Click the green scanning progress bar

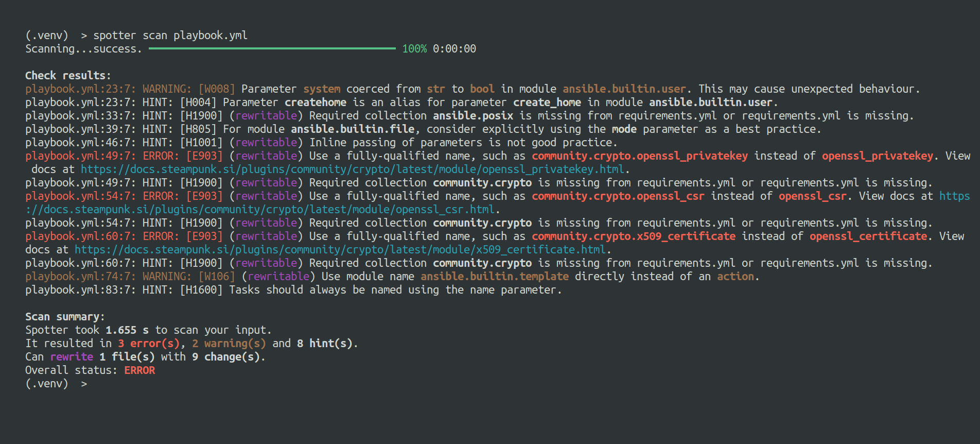(272, 48)
